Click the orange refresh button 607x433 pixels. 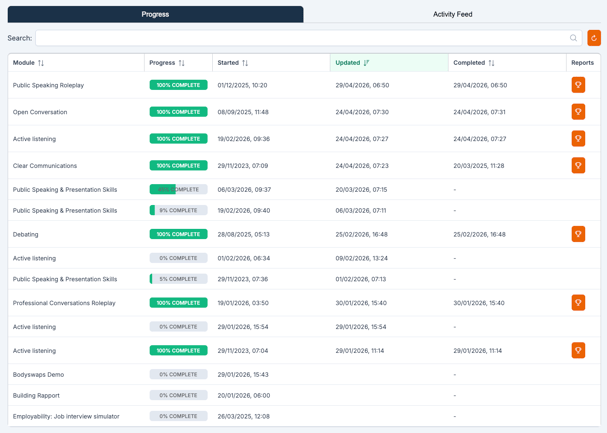(x=594, y=38)
